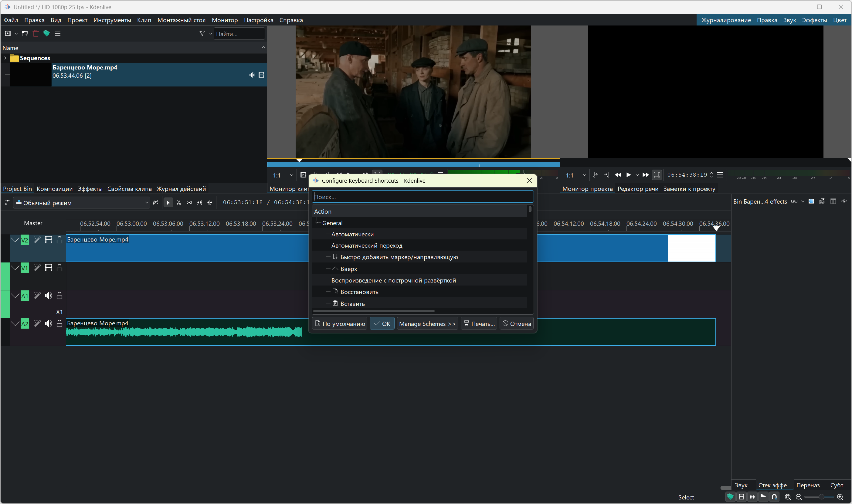
Task: Toggle the eye icon in effect stack header
Action: (x=844, y=201)
